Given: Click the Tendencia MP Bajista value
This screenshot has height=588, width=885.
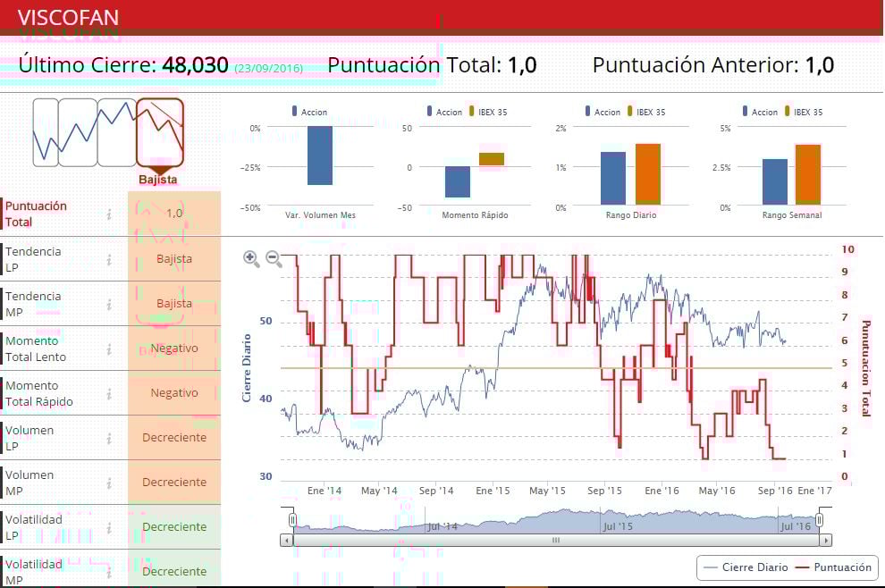Looking at the screenshot, I should tap(173, 304).
